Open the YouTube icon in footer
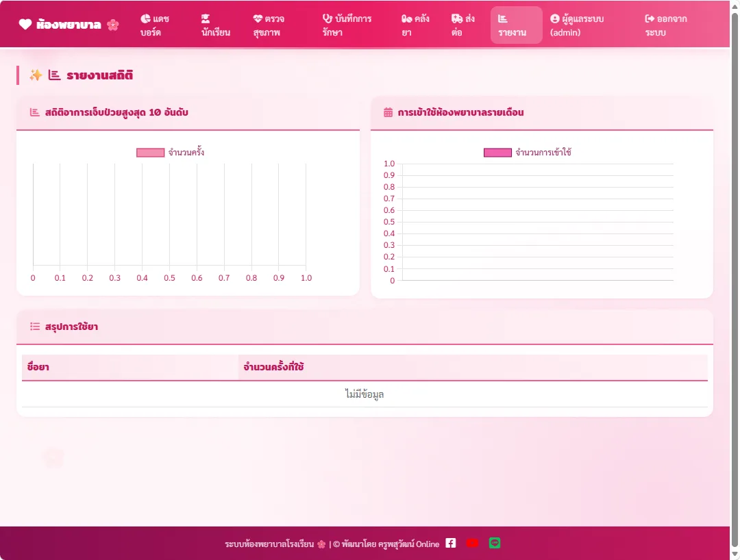Image resolution: width=740 pixels, height=560 pixels. [472, 543]
